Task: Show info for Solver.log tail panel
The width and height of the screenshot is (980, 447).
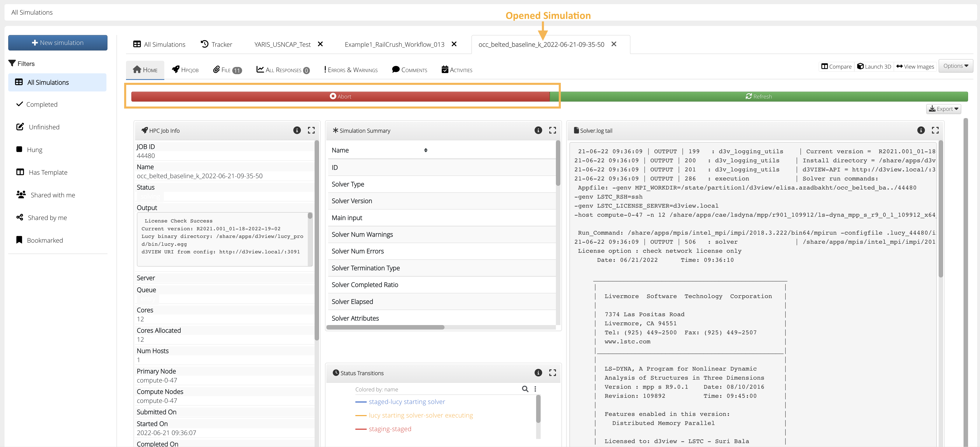Action: pyautogui.click(x=921, y=130)
